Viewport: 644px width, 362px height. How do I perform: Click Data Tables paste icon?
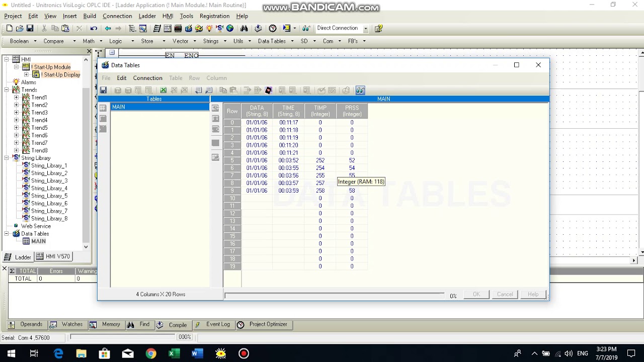233,90
